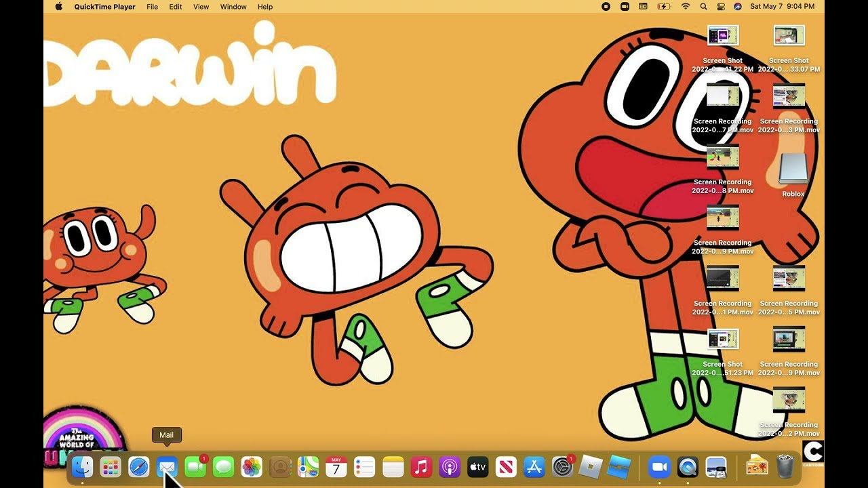The image size is (868, 488).
Task: Open the Preview app in the Dock
Action: pyautogui.click(x=716, y=466)
